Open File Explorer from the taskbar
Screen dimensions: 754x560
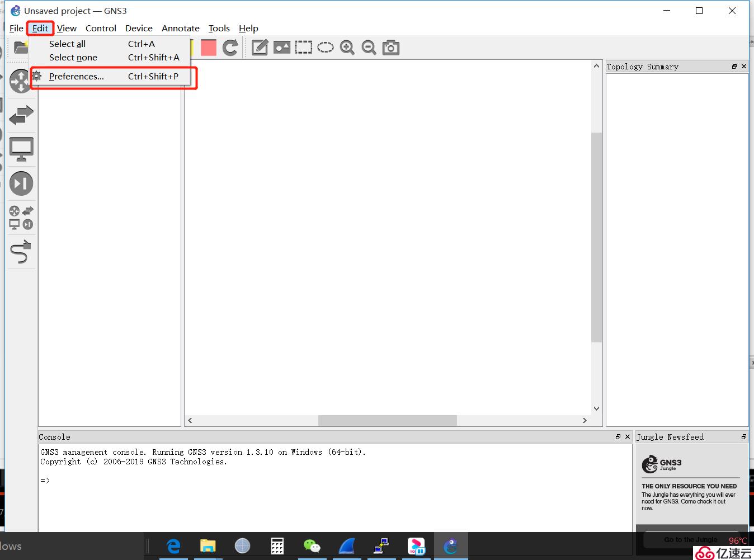tap(208, 545)
